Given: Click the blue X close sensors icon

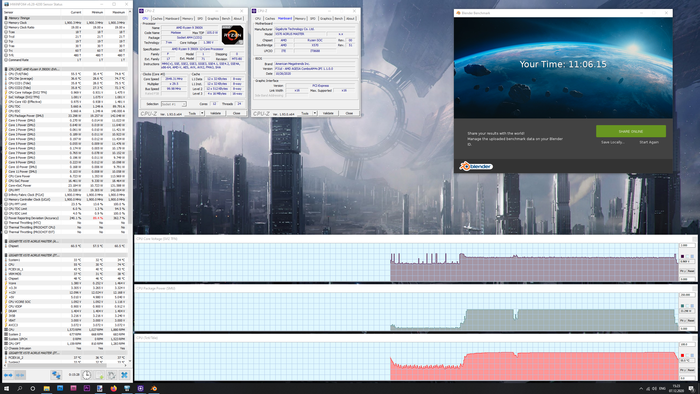Looking at the screenshot, I should 125,375.
